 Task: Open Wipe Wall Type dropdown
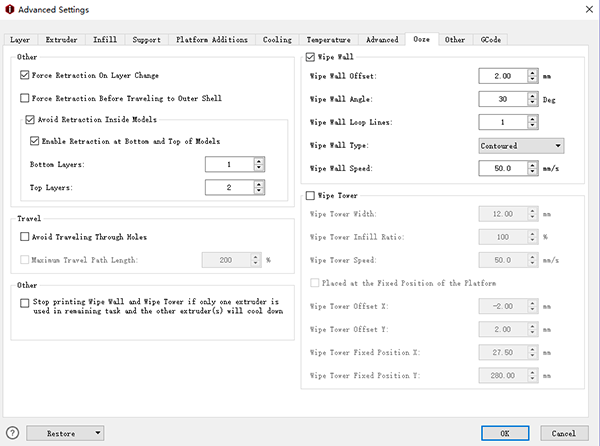522,145
